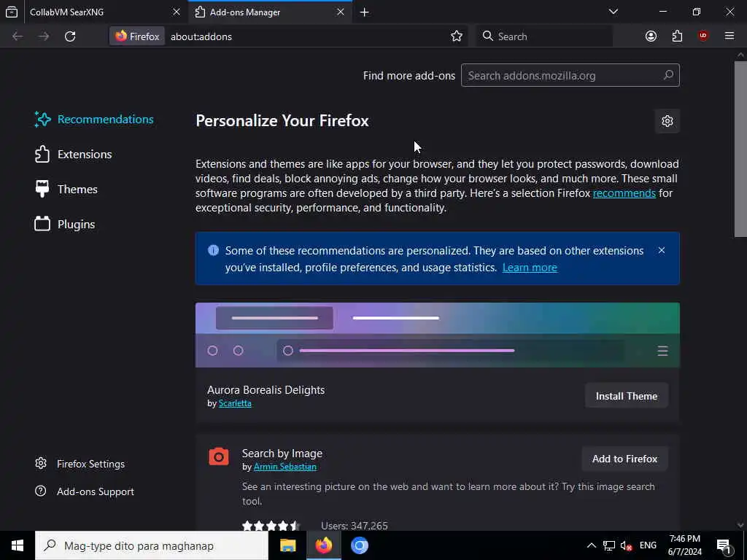Open a new tab with plus button
This screenshot has height=560, width=747.
coord(365,12)
